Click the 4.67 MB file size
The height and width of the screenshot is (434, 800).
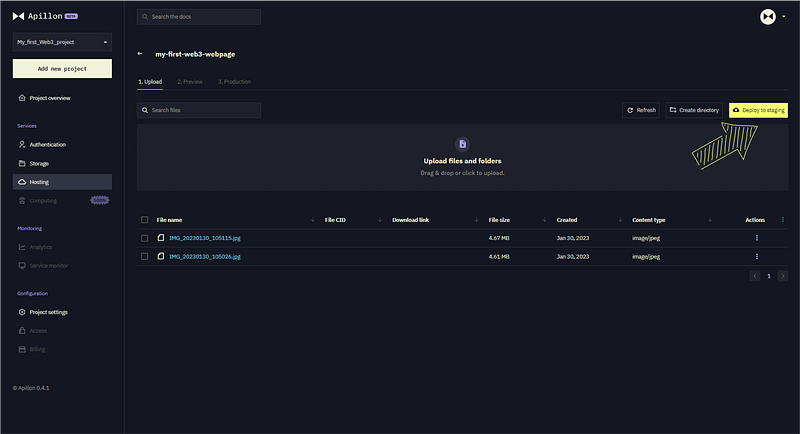click(499, 238)
